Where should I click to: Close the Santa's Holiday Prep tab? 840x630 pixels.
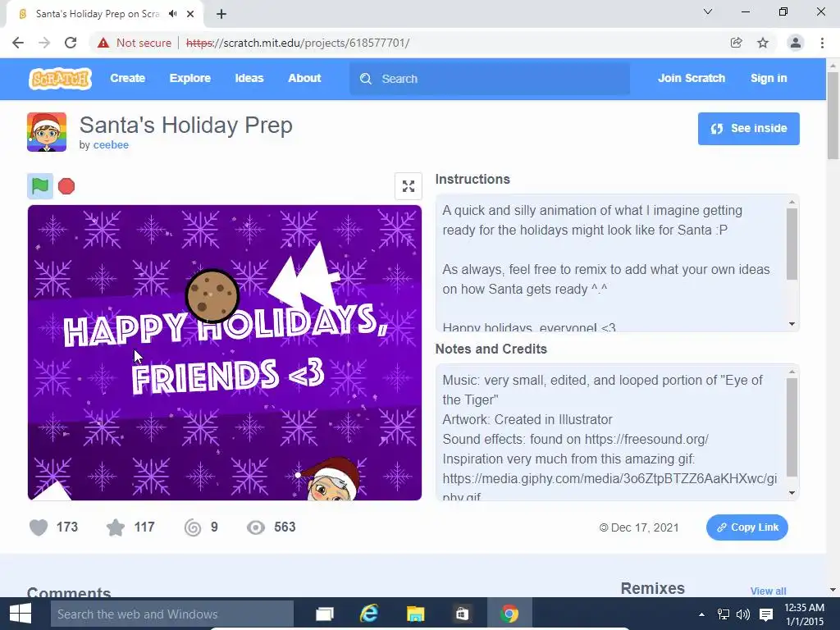tap(190, 14)
